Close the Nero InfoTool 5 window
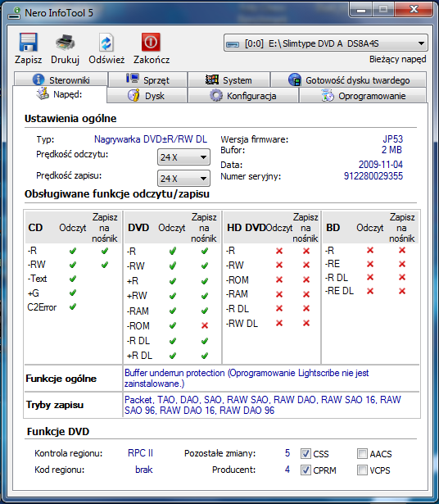439x504 pixels. (x=413, y=10)
